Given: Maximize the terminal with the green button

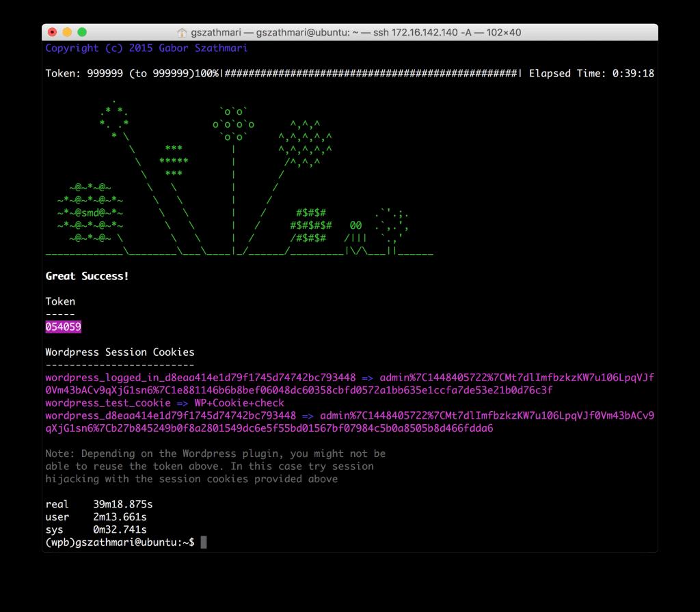Looking at the screenshot, I should [82, 32].
